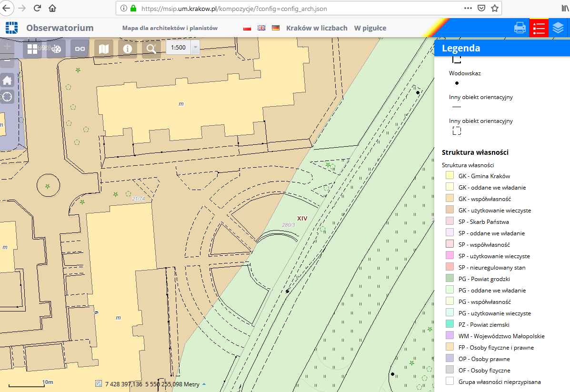
Task: Click the GK - użytkowanie wieczyste entry
Action: tap(495, 210)
